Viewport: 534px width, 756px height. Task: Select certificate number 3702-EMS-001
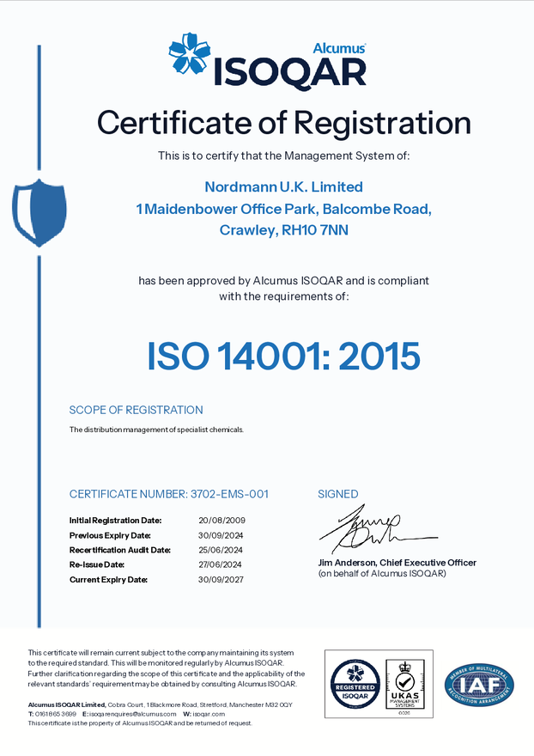tap(228, 494)
